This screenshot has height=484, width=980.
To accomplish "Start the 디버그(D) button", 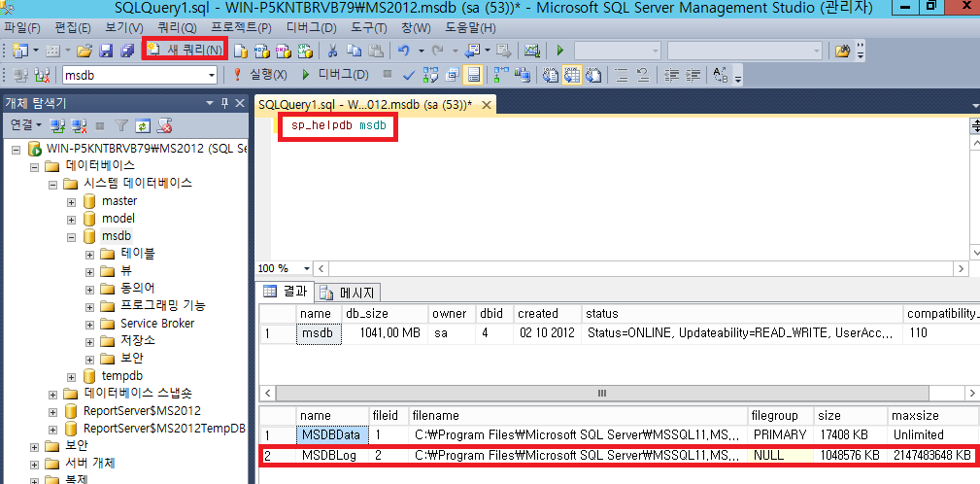I will 335,75.
